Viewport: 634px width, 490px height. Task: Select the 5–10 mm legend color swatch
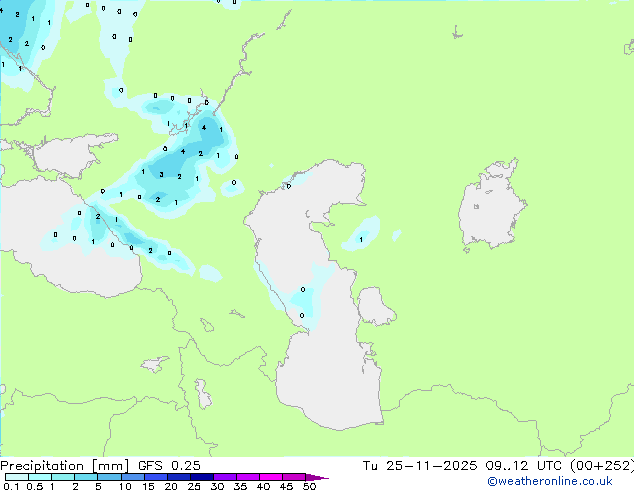[109, 477]
